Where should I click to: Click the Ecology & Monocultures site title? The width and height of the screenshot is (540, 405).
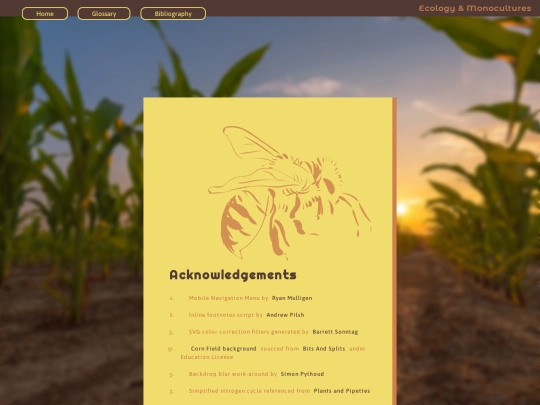point(475,8)
